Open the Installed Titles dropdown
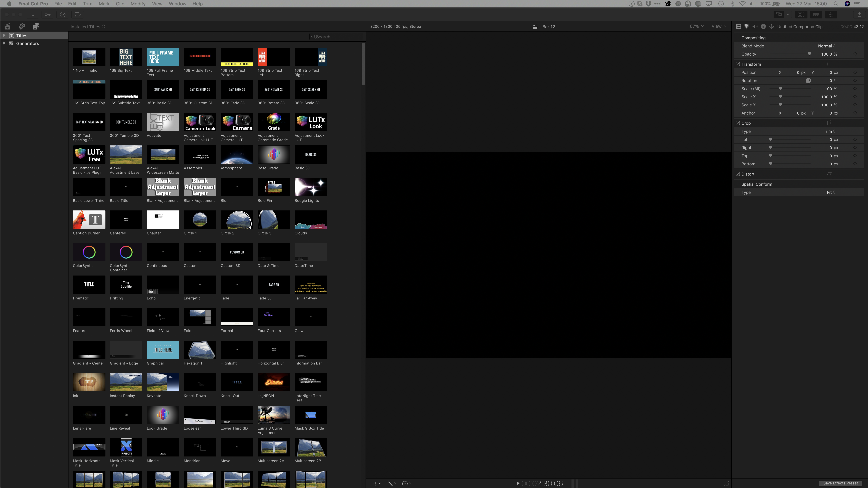This screenshot has width=868, height=488. [x=88, y=26]
